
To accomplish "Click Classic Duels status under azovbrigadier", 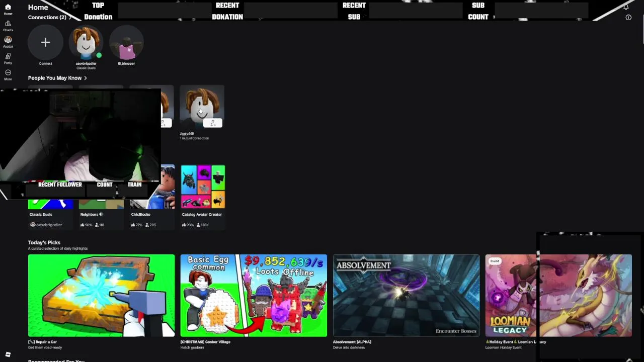I will click(x=86, y=68).
